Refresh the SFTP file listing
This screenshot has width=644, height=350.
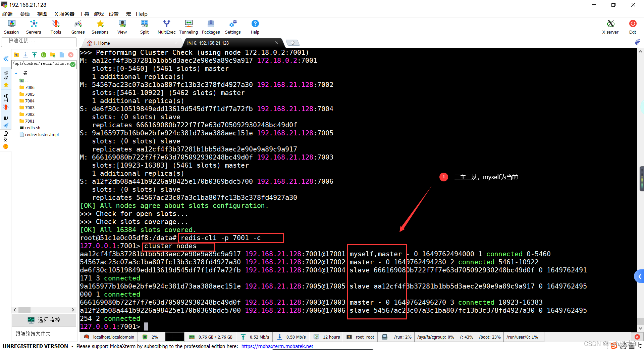(x=44, y=54)
